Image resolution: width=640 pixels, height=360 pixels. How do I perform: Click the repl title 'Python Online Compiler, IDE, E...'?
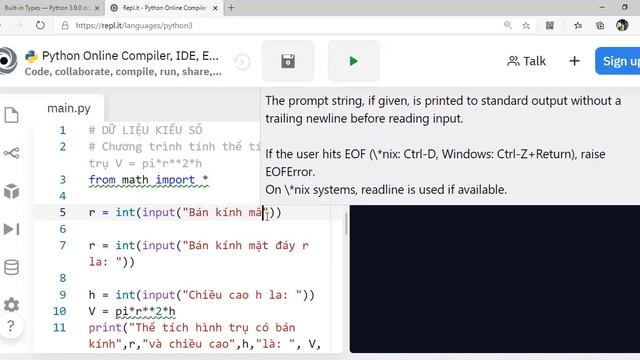[130, 56]
